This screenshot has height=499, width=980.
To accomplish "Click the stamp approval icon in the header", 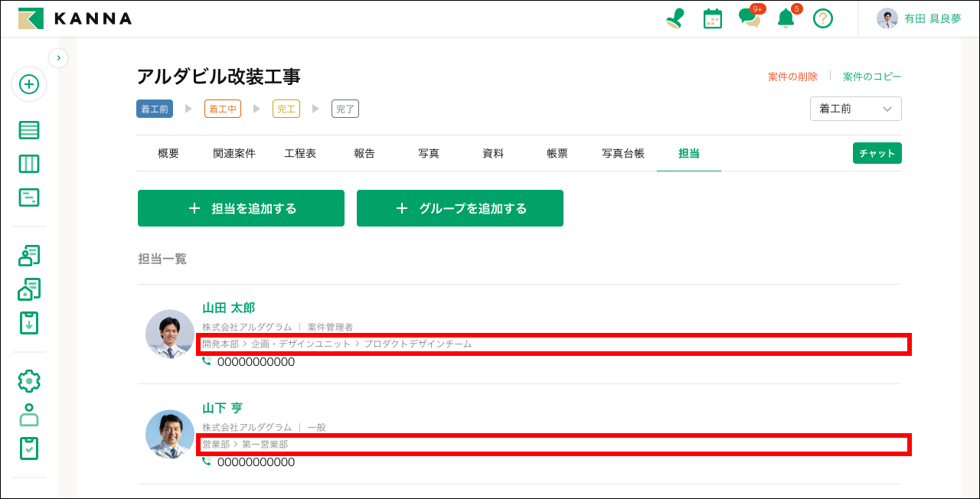I will tap(674, 18).
